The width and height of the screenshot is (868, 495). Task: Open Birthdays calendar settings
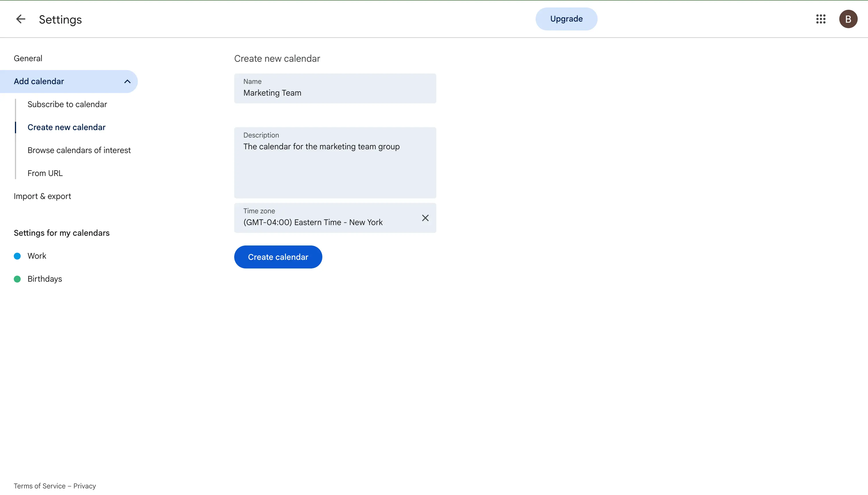(44, 279)
